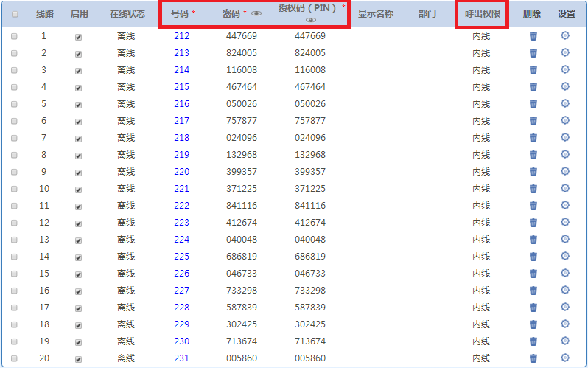Open extension number link 231
The image size is (588, 368).
[181, 358]
